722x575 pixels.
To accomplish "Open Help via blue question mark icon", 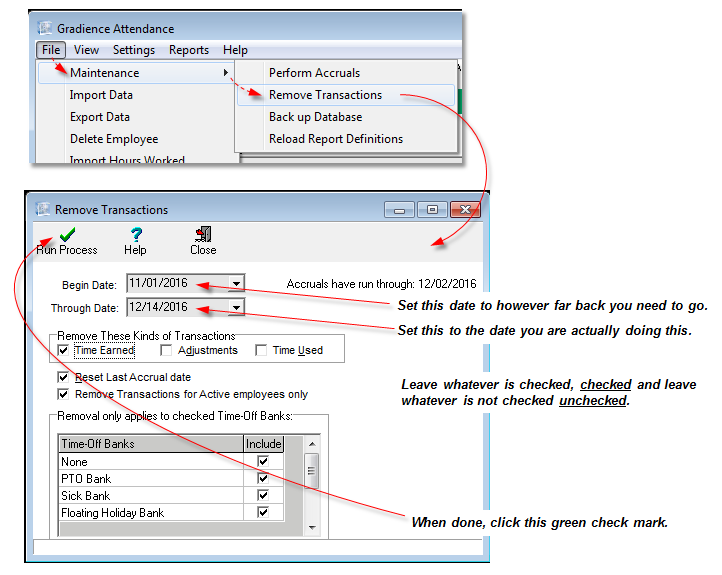I will point(136,234).
